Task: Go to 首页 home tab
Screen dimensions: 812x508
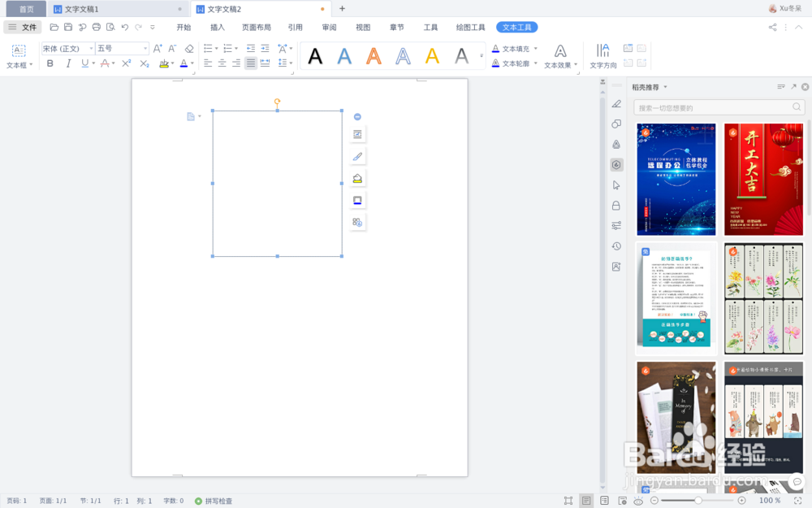Action: [27, 9]
